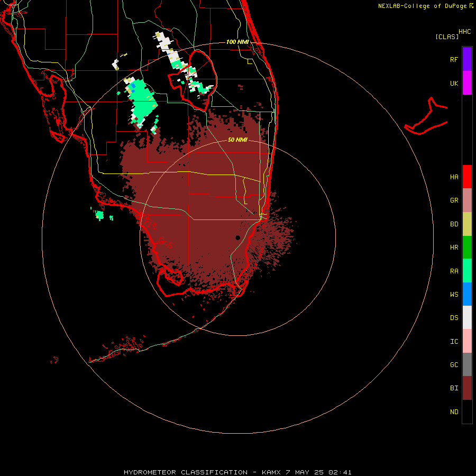
Task: Click the IC legend label
Action: [x=454, y=342]
